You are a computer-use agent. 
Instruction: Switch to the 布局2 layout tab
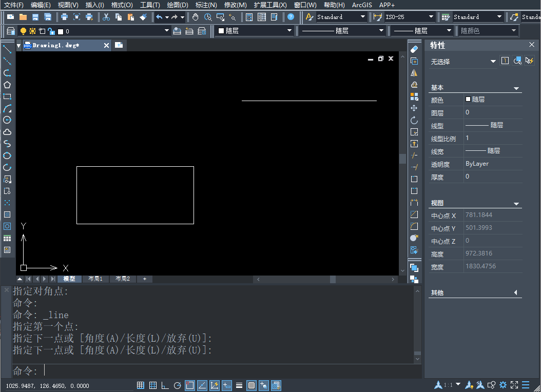(123, 279)
